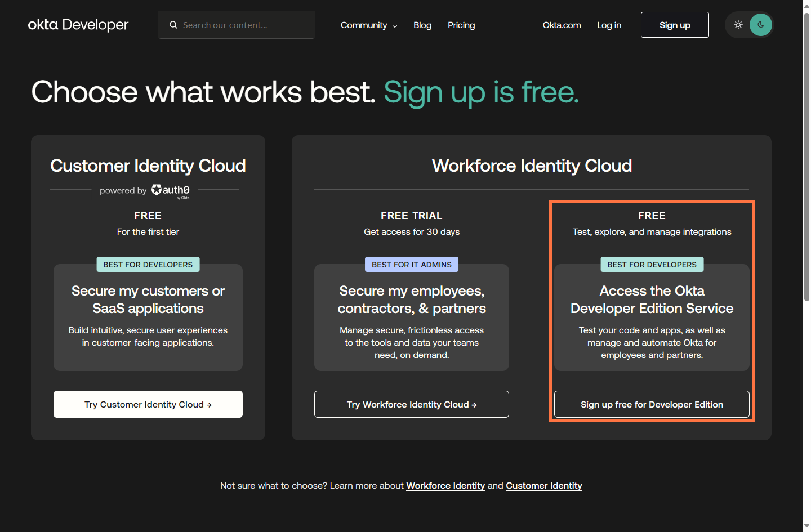Switch to light mode sun icon
Image resolution: width=811 pixels, height=532 pixels.
pyautogui.click(x=738, y=25)
